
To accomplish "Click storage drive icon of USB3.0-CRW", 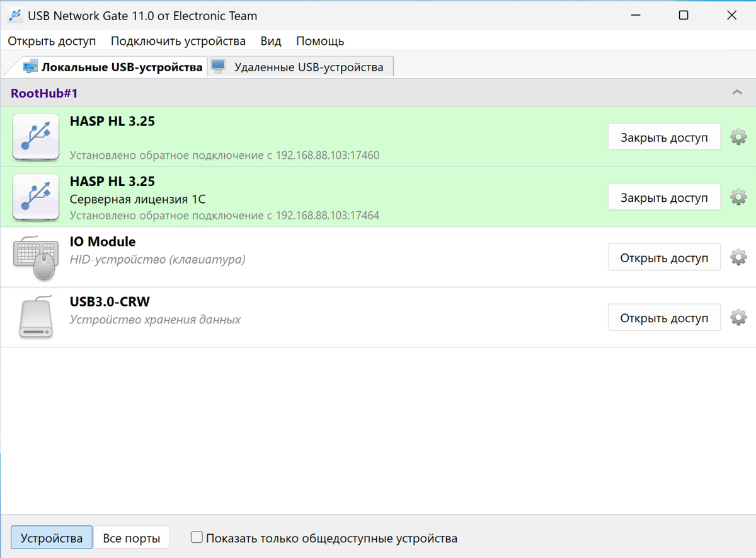I will 36,318.
